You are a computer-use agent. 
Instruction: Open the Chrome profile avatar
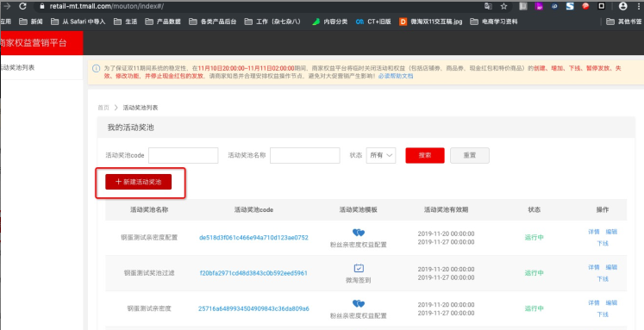[x=623, y=6]
